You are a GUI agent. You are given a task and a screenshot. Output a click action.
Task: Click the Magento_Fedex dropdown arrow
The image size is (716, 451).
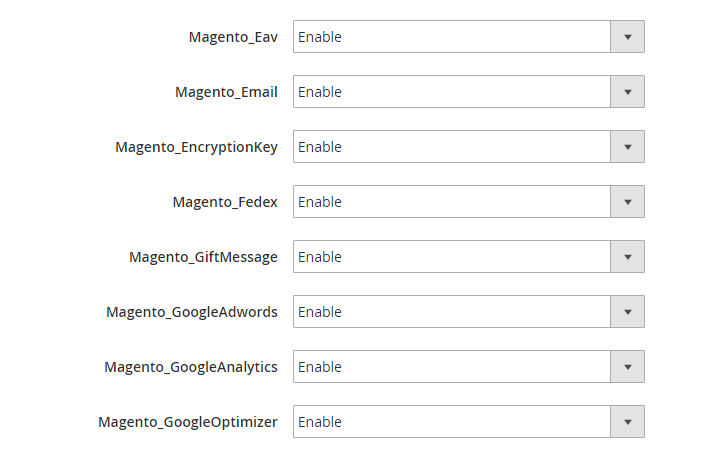(627, 202)
